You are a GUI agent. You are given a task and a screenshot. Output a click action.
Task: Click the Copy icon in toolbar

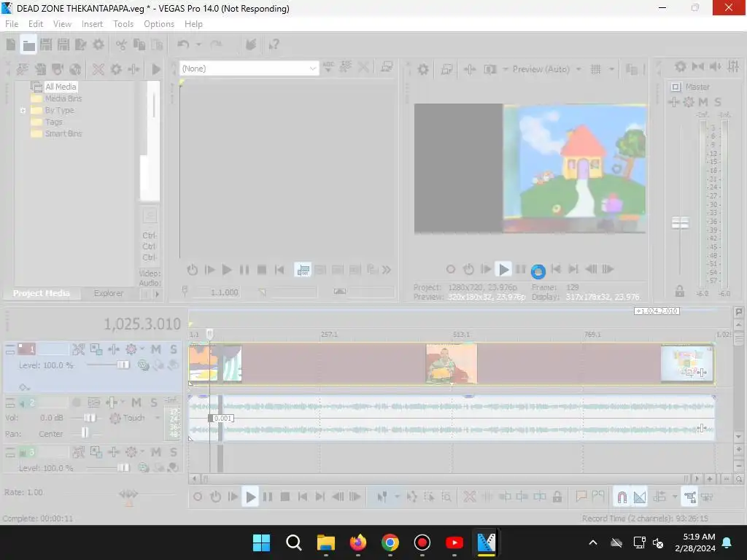pyautogui.click(x=139, y=44)
